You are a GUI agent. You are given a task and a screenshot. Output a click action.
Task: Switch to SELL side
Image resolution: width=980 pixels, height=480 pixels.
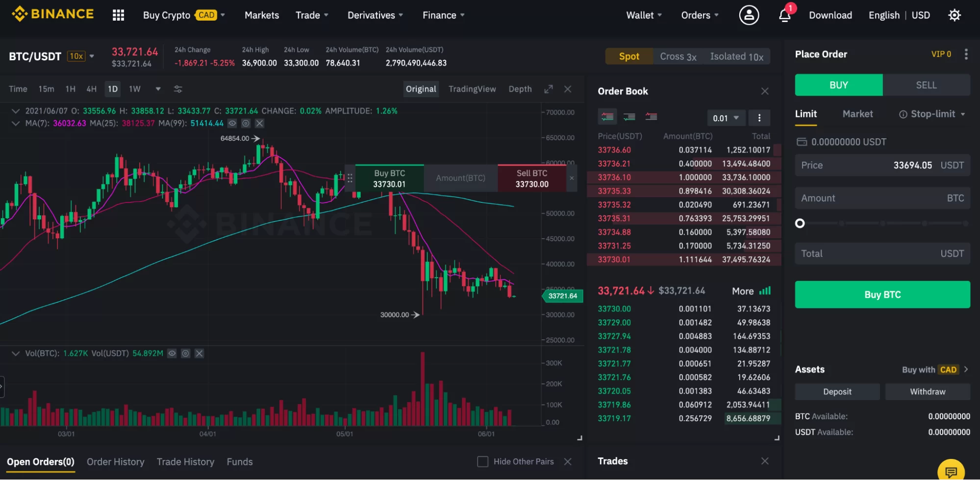(926, 85)
